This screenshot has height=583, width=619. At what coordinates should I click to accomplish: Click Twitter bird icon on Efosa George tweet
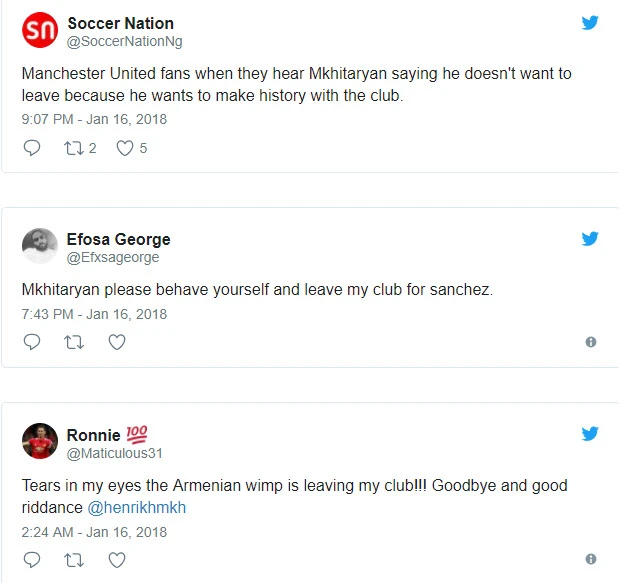590,239
